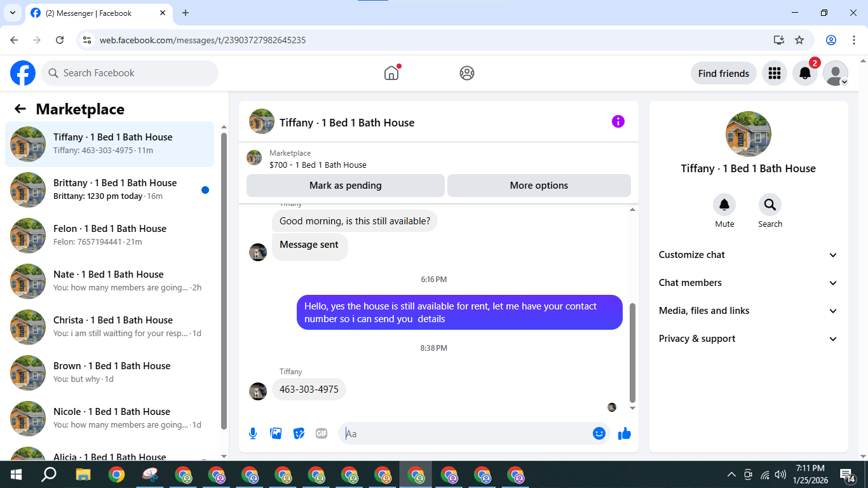Open the Tiffany conversation in the list
868x488 pixels.
(110, 144)
